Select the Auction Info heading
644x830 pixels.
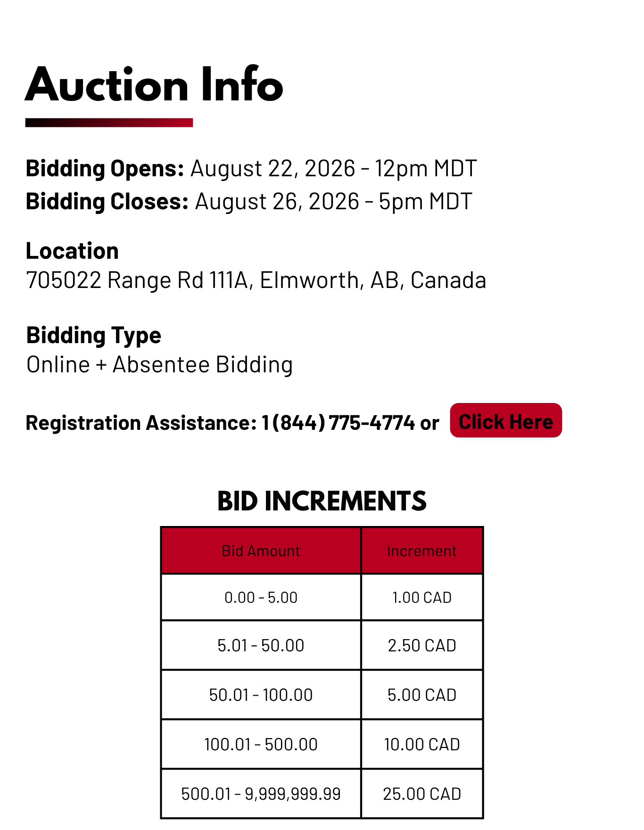pyautogui.click(x=154, y=85)
